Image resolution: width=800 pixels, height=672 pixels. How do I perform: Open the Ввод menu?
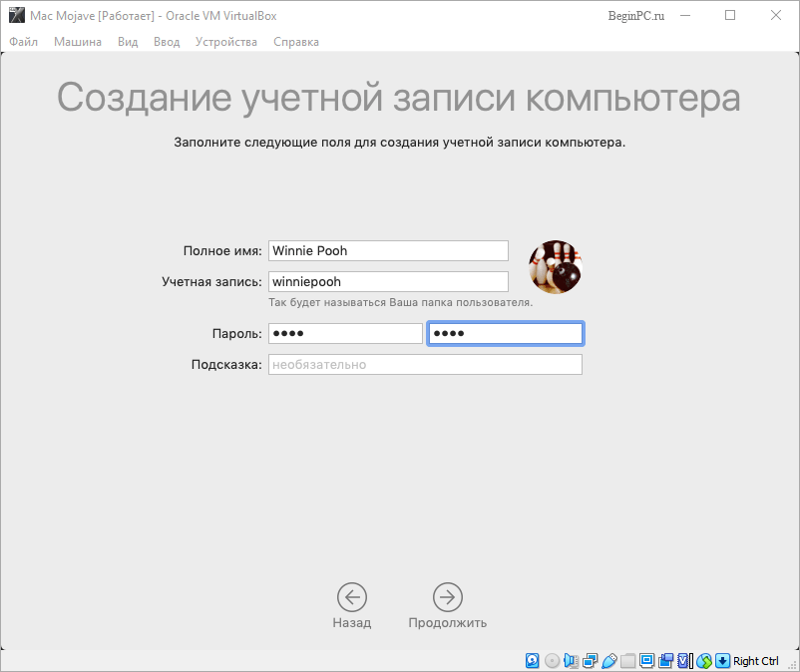(x=167, y=42)
